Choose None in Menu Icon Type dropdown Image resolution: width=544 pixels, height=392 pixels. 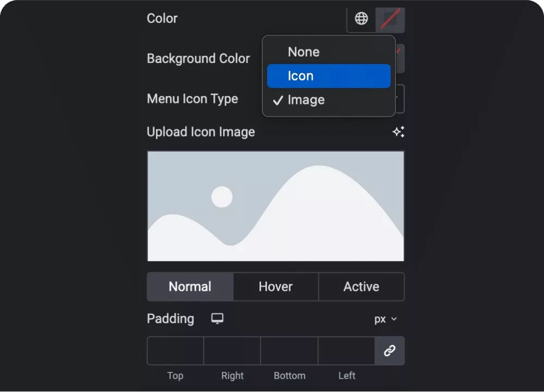click(x=329, y=52)
